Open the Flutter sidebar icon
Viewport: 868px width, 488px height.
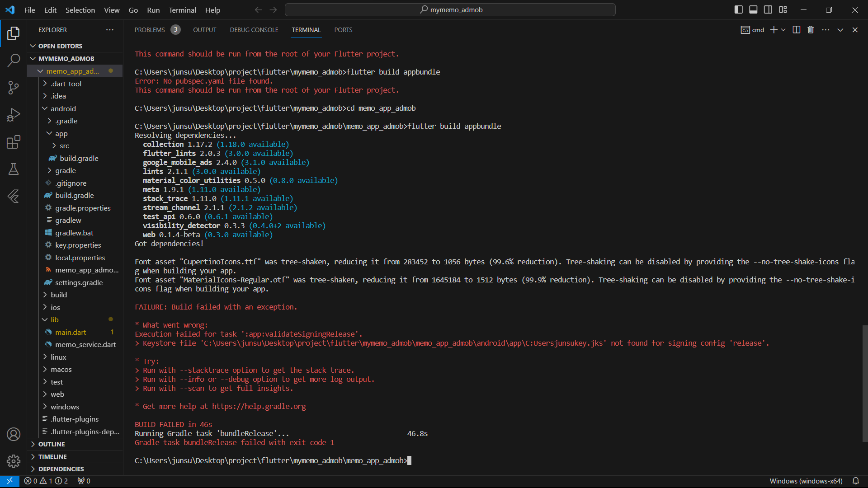click(x=14, y=196)
